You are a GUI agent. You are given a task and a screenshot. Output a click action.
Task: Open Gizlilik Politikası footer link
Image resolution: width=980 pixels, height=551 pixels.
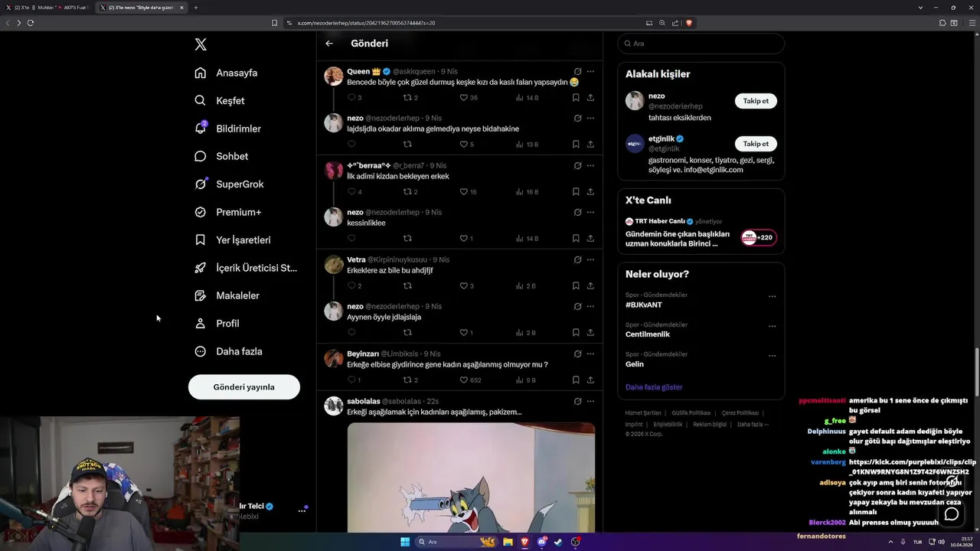tap(691, 413)
